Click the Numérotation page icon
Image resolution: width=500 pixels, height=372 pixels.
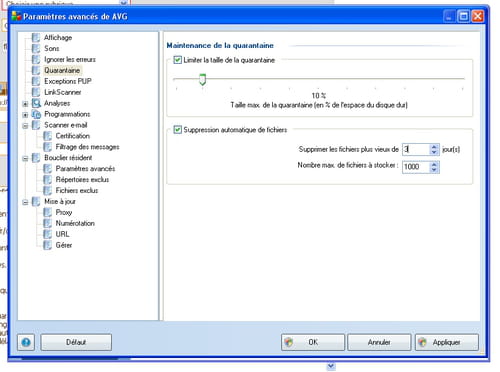click(x=48, y=223)
